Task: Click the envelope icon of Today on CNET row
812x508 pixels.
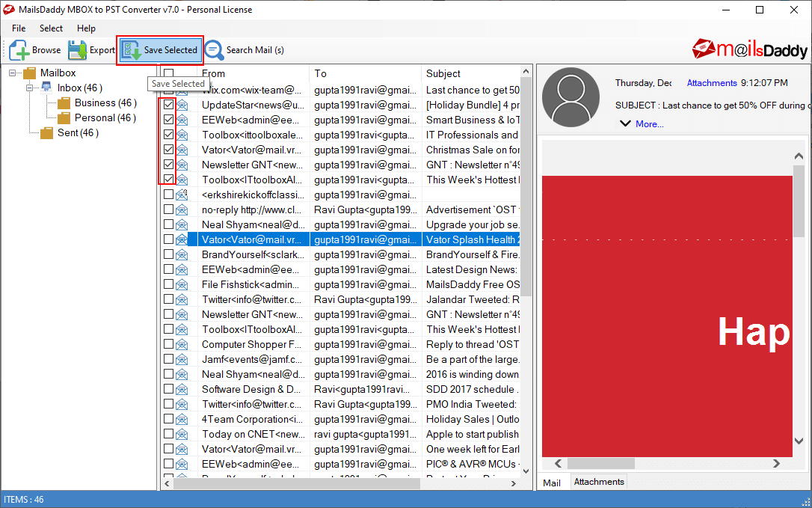Action: point(182,435)
